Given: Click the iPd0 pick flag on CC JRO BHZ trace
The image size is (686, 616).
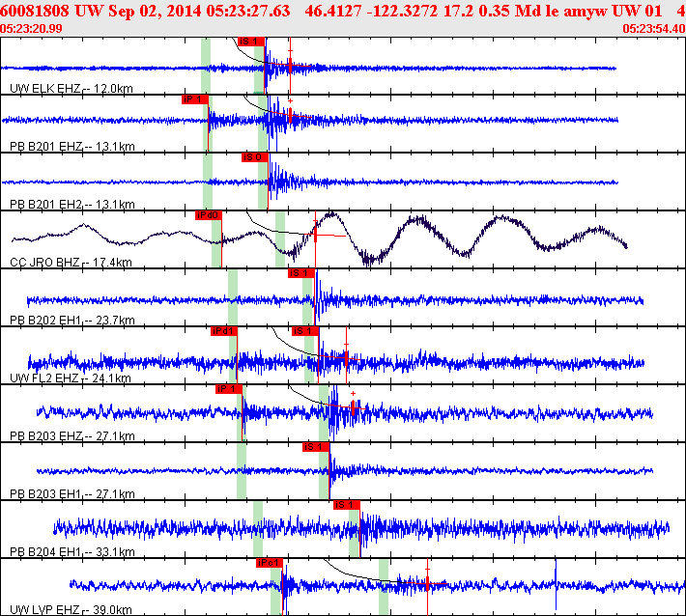Looking at the screenshot, I should [209, 215].
